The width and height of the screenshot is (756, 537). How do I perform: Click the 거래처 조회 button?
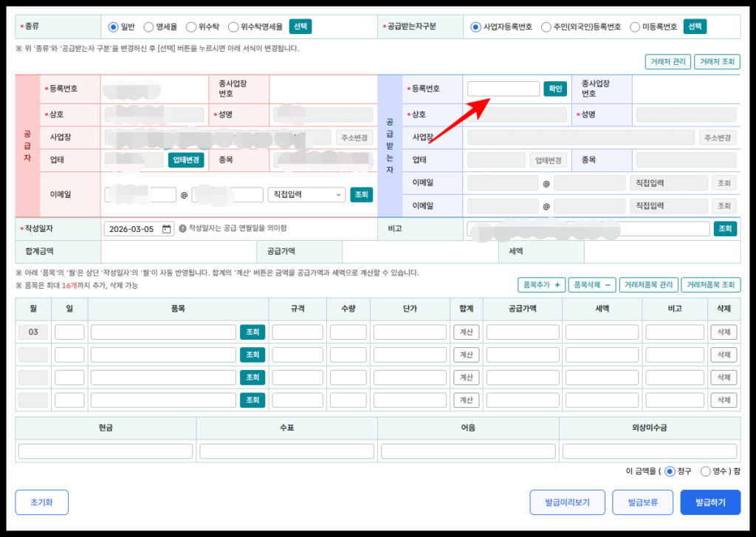click(x=718, y=62)
